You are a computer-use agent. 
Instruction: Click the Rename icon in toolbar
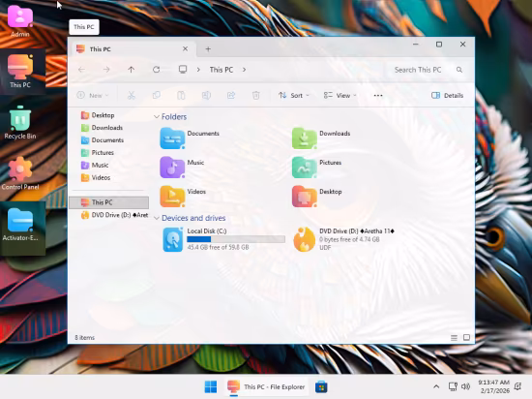206,96
